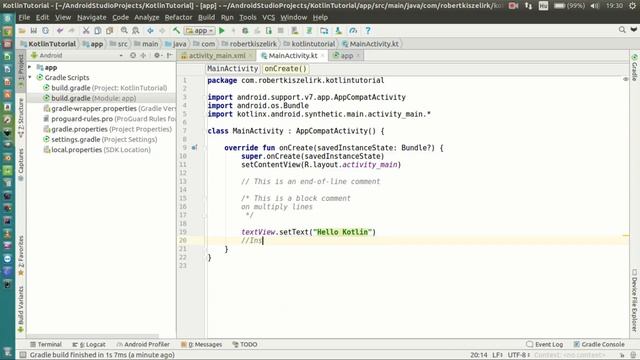640x360 pixels.
Task: Open SDK Manager icon
Action: pos(338,31)
